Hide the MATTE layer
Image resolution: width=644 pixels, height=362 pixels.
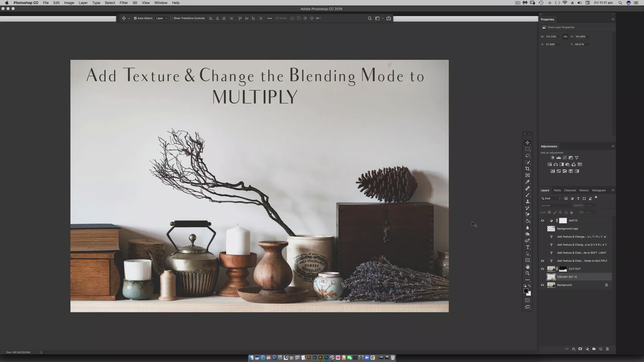(542, 220)
